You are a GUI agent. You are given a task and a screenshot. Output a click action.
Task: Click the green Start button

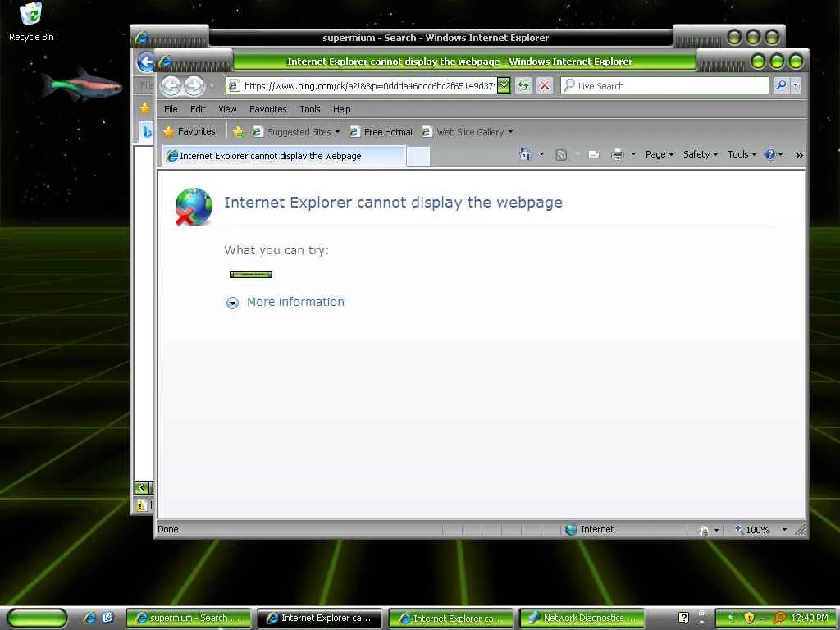pyautogui.click(x=37, y=618)
